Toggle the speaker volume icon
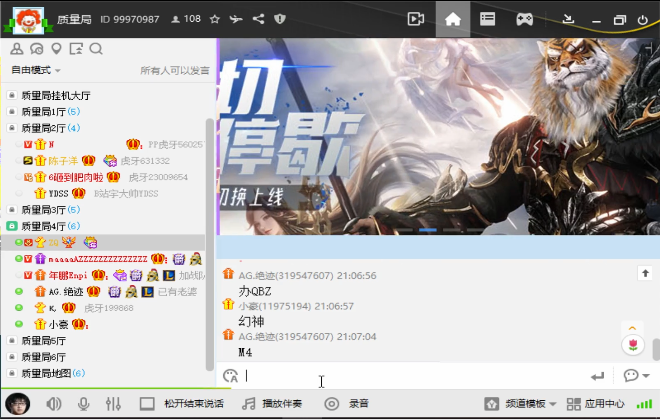The width and height of the screenshot is (660, 420). [x=53, y=404]
